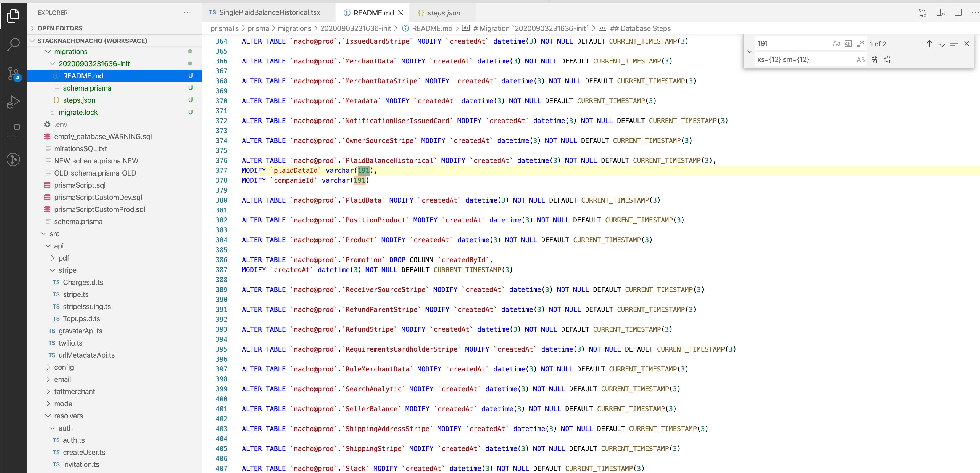Click Split Editor icon in title bar
This screenshot has width=980, height=473.
[x=958, y=12]
